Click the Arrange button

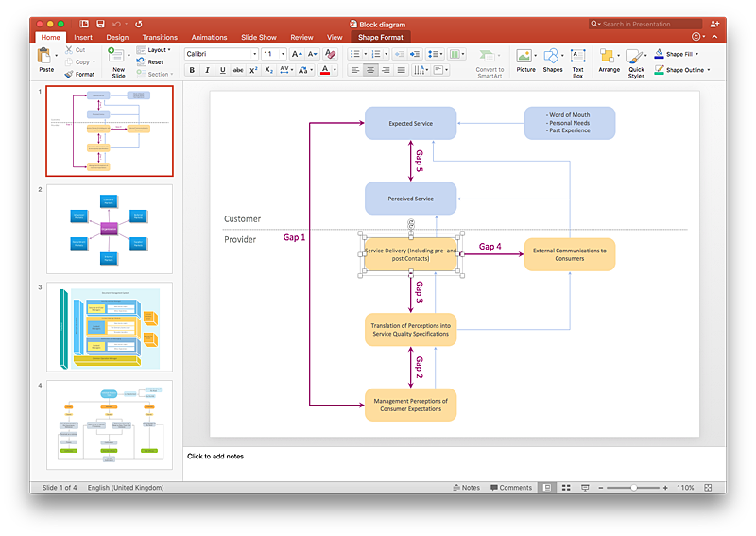[609, 61]
